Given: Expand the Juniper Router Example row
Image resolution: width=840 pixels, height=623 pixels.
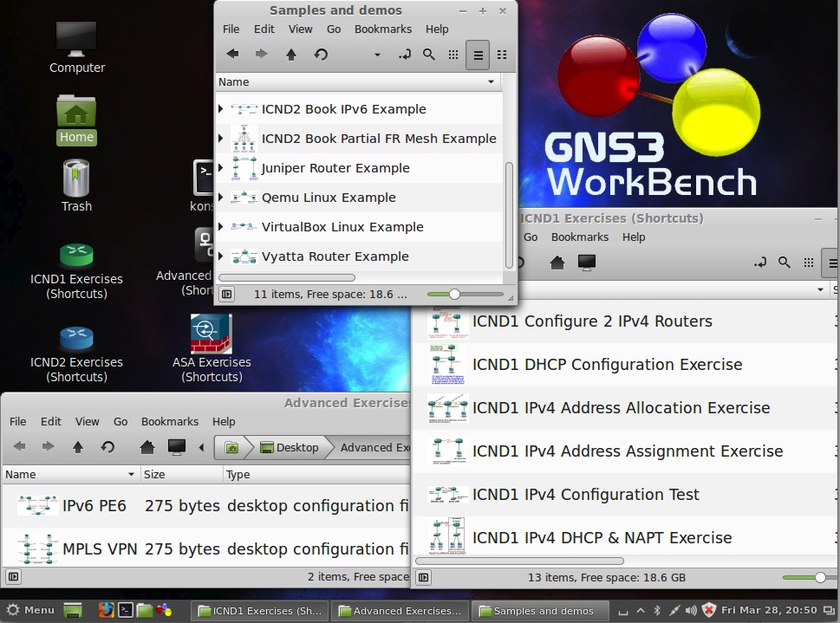Looking at the screenshot, I should click(x=221, y=168).
